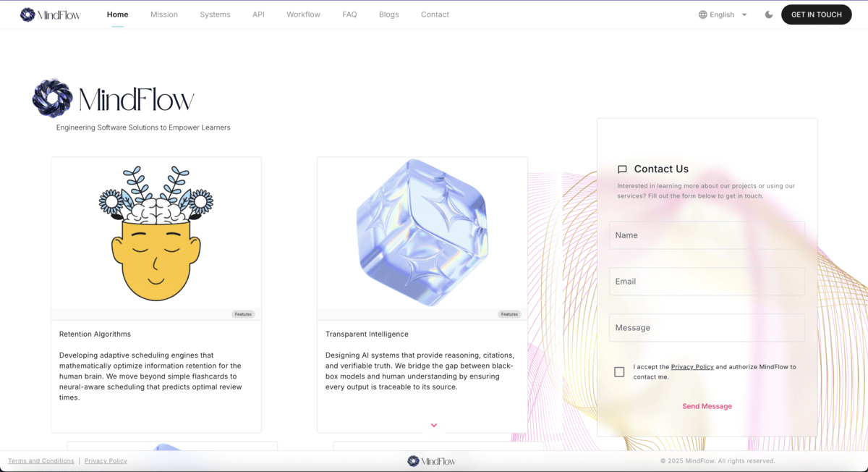Open the Blogs nav item
Viewport: 868px width, 472px height.
click(388, 14)
